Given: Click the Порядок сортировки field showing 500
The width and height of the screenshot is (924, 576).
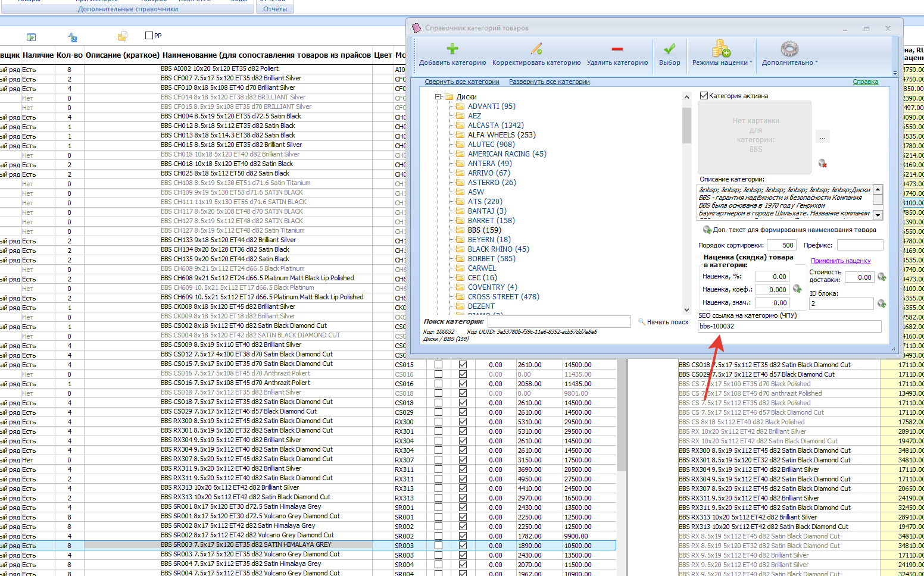Looking at the screenshot, I should [x=782, y=245].
